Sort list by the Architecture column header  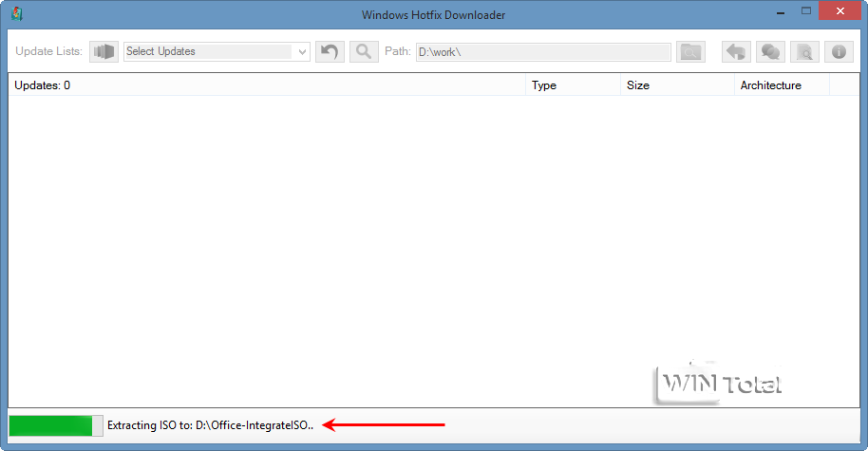pos(782,85)
